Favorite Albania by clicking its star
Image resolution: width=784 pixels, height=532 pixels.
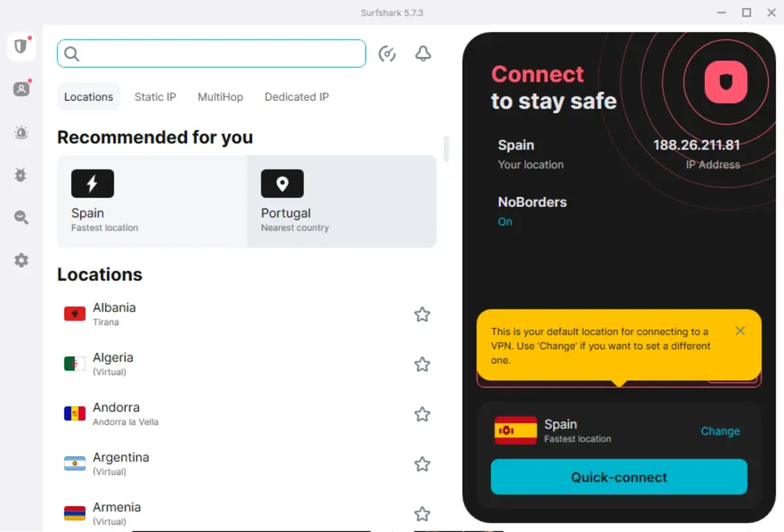[422, 314]
